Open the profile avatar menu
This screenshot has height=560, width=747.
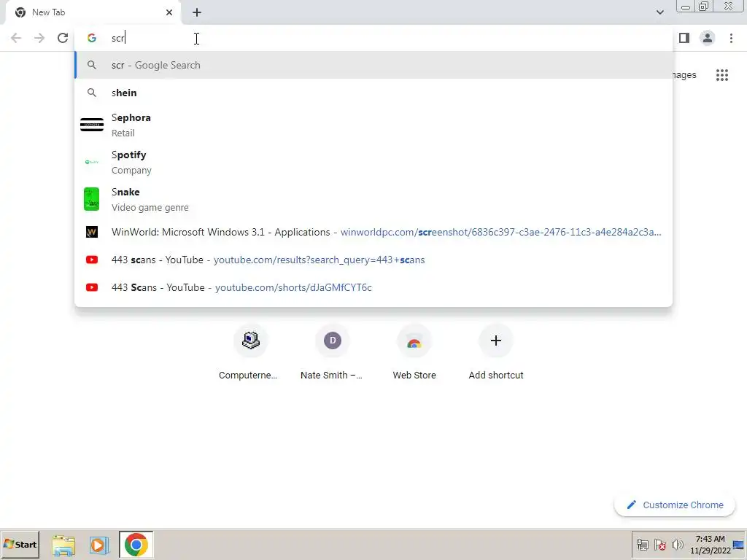point(708,38)
